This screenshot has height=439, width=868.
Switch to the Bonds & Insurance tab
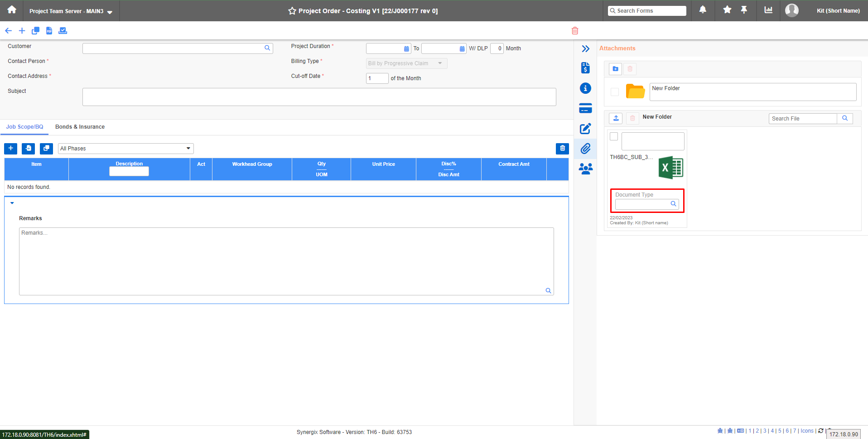tap(80, 127)
